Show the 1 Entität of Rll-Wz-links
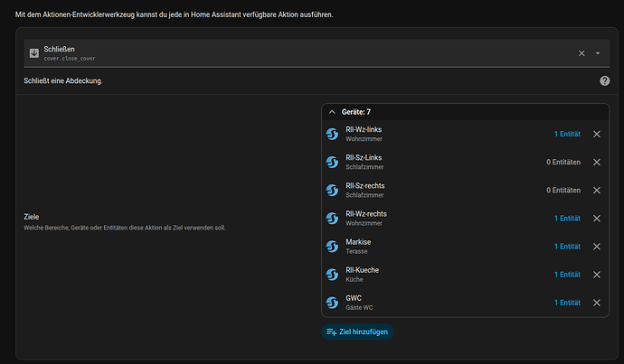Image resolution: width=624 pixels, height=364 pixels. [x=567, y=134]
